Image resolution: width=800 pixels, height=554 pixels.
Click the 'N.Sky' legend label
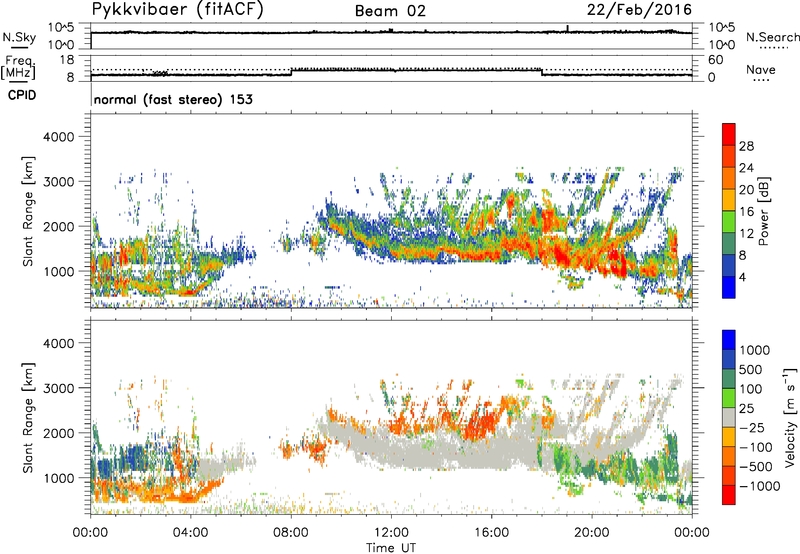tap(19, 37)
